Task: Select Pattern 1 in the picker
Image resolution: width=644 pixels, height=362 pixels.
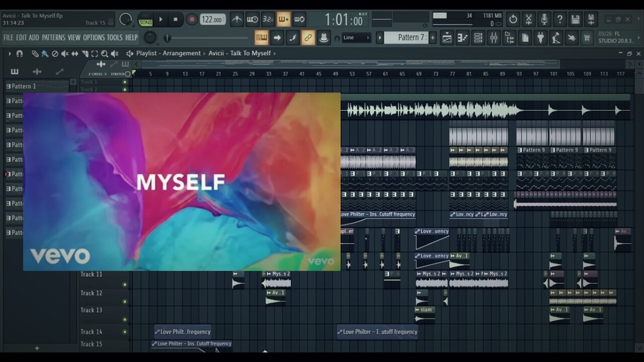Action: 36,86
